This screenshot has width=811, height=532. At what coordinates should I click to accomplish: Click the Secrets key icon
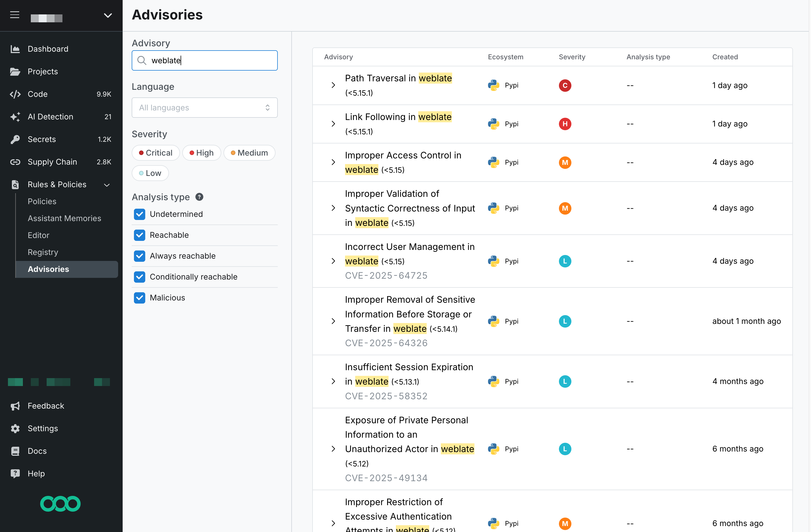pyautogui.click(x=15, y=139)
